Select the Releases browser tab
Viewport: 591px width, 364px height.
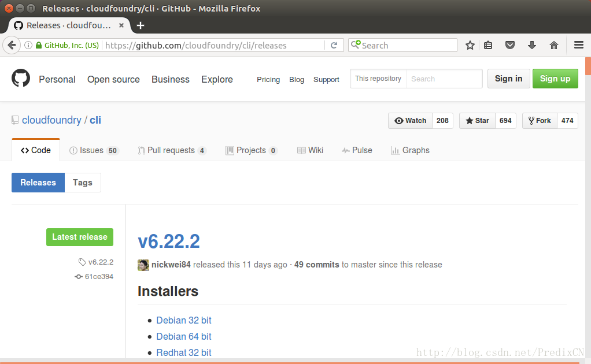click(x=69, y=25)
